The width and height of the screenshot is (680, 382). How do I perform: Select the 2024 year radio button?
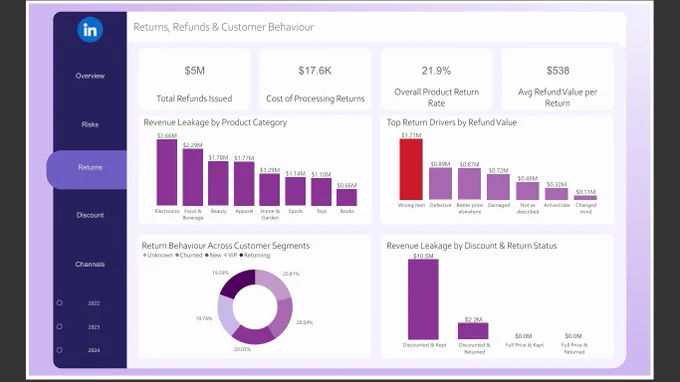[x=59, y=350]
